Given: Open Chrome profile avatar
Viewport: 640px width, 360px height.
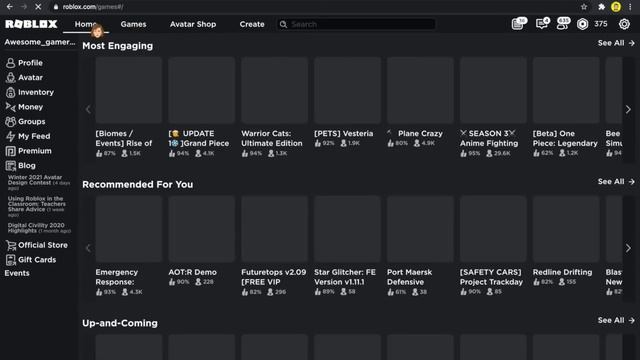Looking at the screenshot, I should 616,7.
